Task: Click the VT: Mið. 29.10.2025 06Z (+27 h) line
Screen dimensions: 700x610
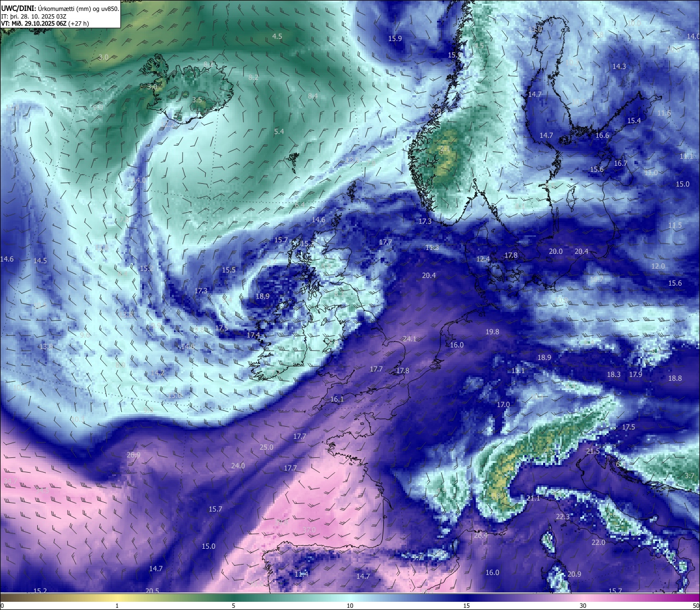Action: click(x=45, y=24)
